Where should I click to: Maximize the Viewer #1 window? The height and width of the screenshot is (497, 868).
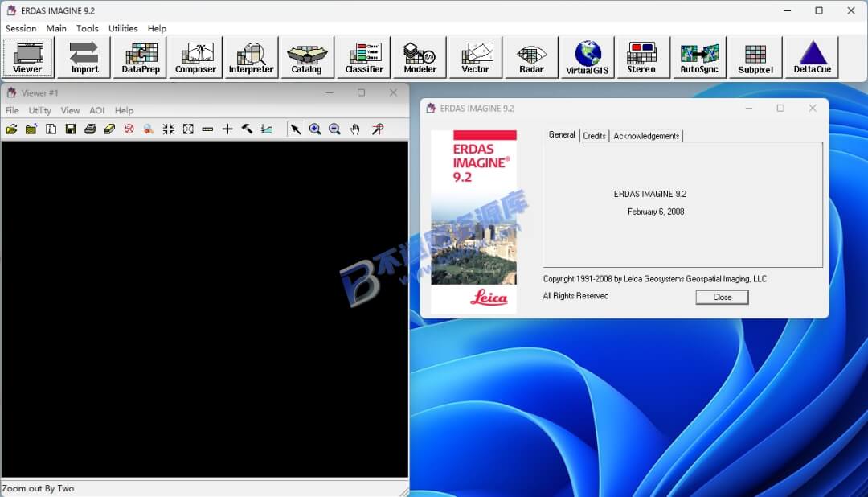[361, 92]
